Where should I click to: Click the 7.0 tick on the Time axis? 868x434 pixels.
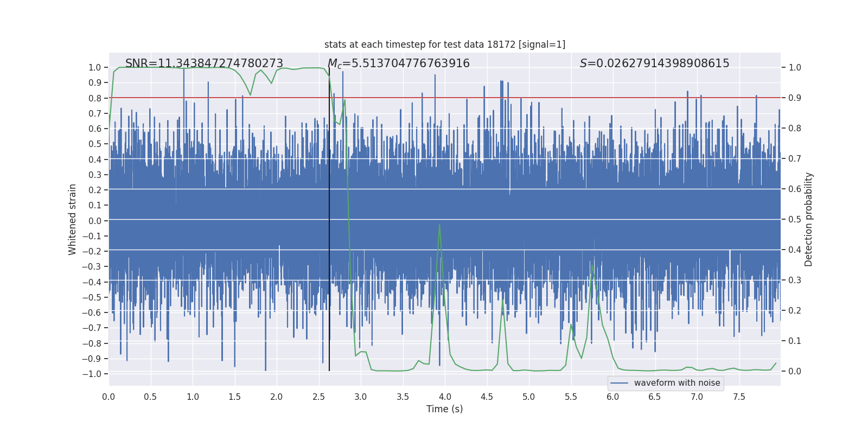coord(697,397)
